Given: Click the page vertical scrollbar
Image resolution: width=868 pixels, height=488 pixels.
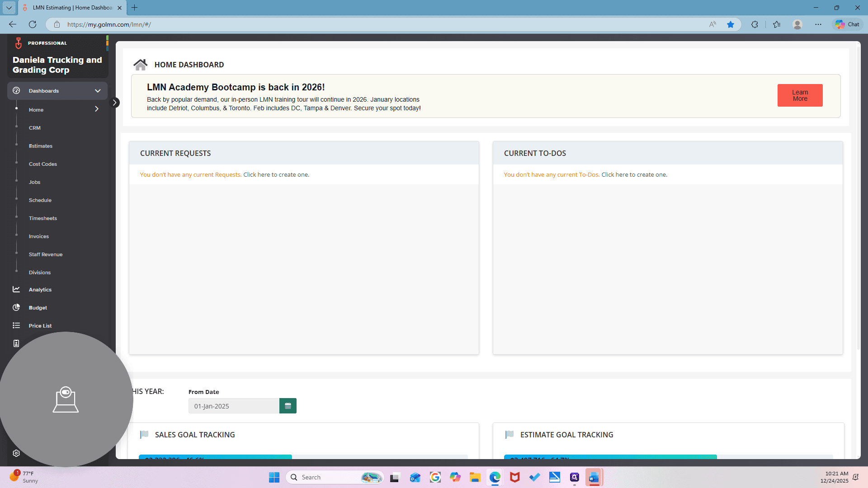Looking at the screenshot, I should 859,199.
